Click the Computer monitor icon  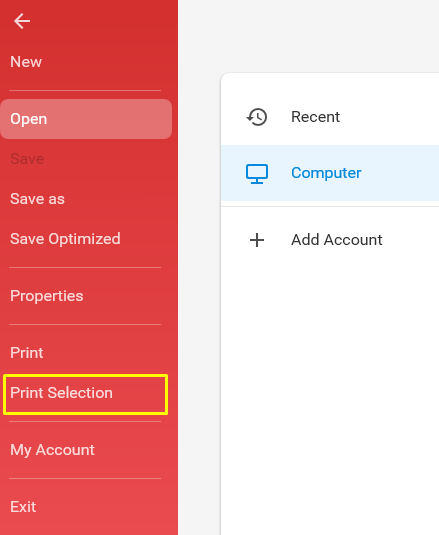tap(257, 174)
